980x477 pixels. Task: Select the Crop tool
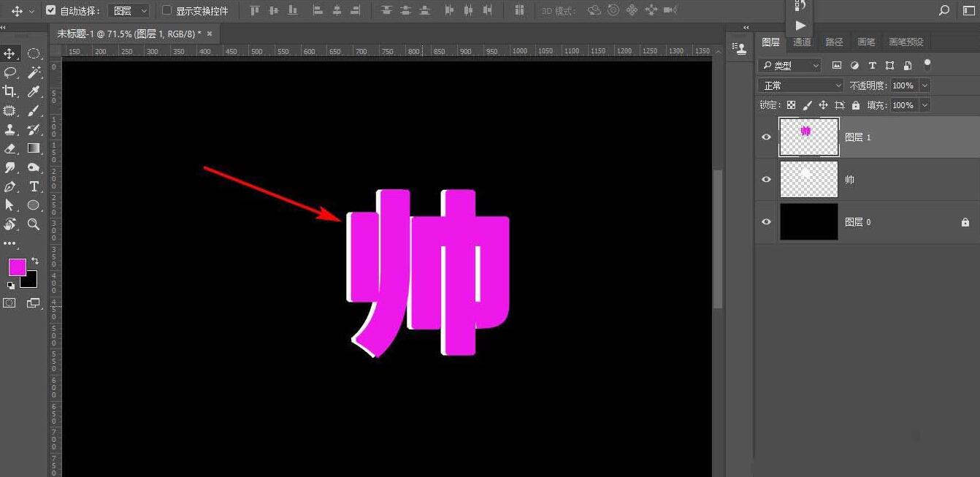click(10, 91)
